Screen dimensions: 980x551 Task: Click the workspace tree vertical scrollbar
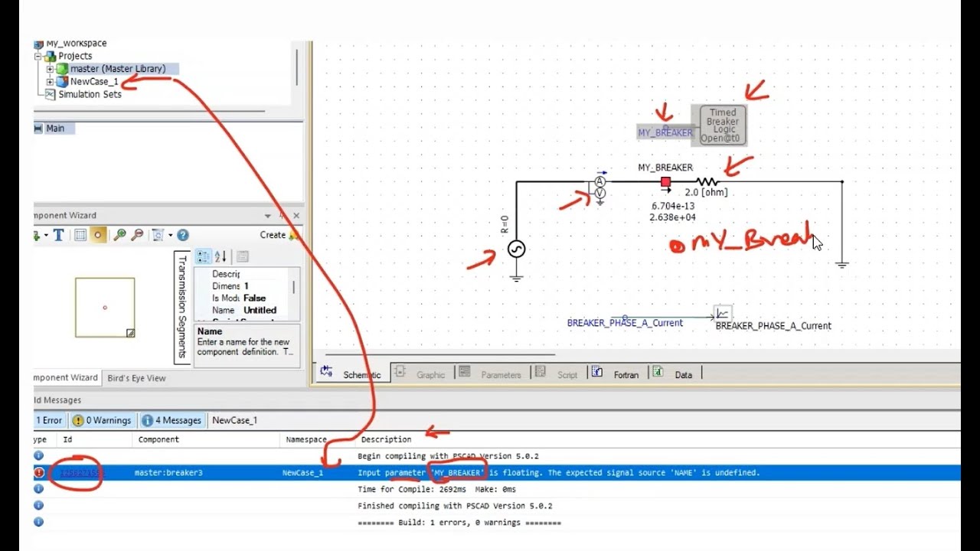click(296, 67)
